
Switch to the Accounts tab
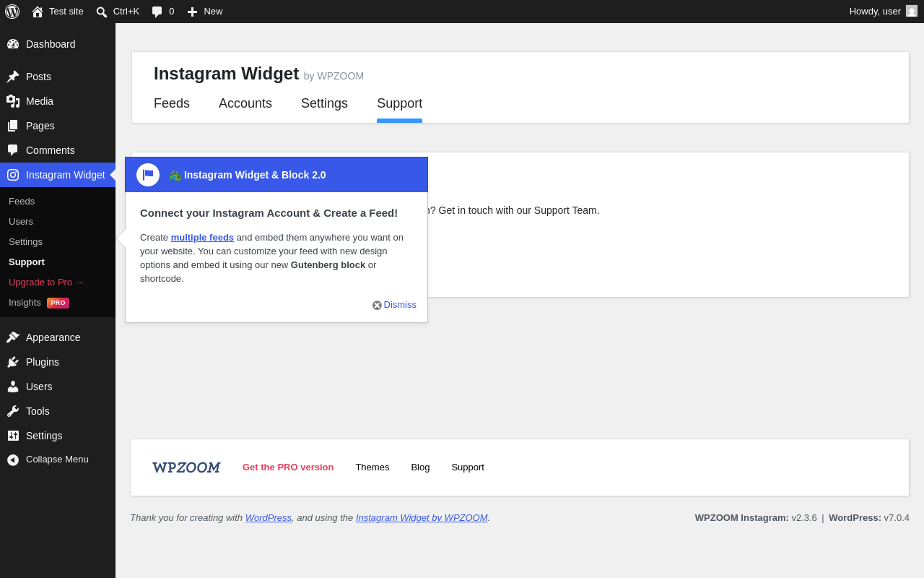pyautogui.click(x=245, y=103)
